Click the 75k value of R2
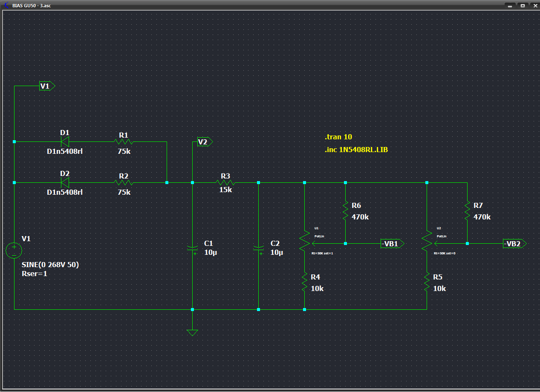 click(124, 192)
